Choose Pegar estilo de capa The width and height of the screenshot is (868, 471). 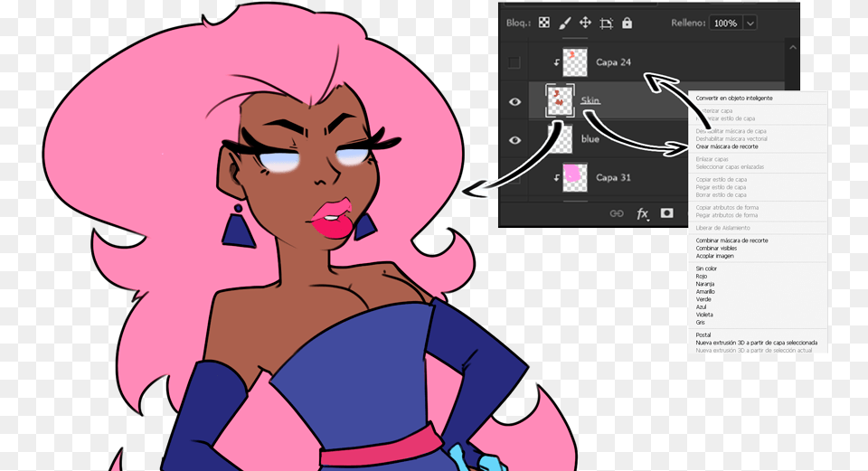tap(721, 188)
